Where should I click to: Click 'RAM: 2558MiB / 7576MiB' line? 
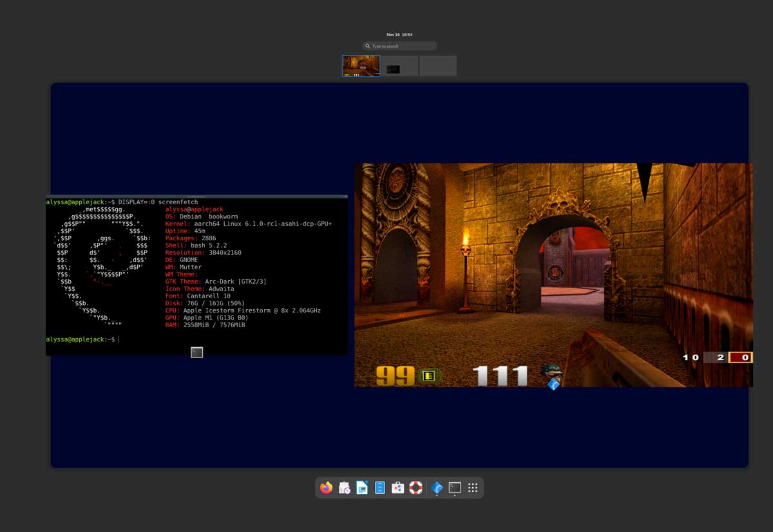click(x=205, y=325)
